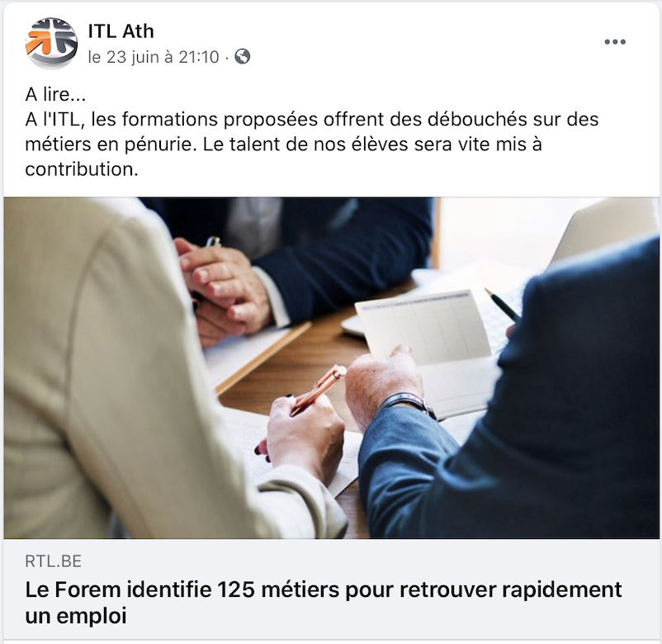Click the rose-gold pen in the preview photo

pyautogui.click(x=319, y=391)
